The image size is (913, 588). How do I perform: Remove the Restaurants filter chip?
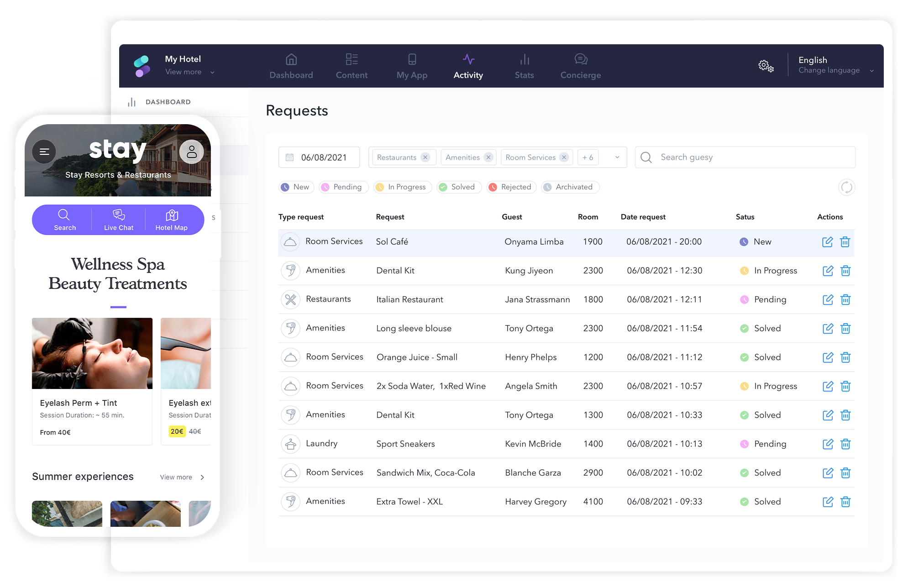(x=425, y=157)
